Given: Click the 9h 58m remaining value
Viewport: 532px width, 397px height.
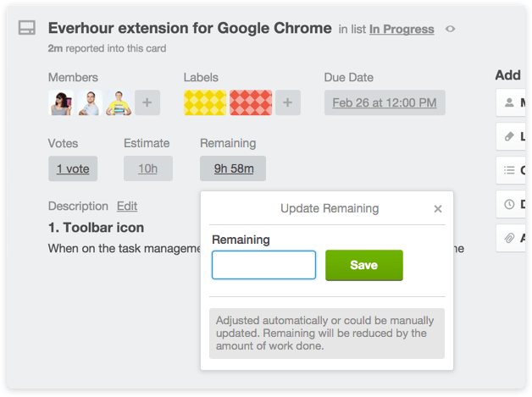Looking at the screenshot, I should [233, 168].
